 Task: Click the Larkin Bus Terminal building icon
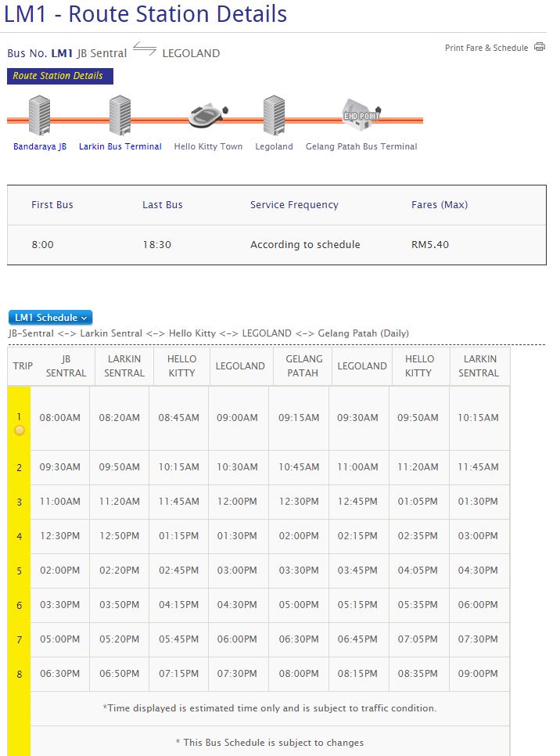(x=120, y=116)
